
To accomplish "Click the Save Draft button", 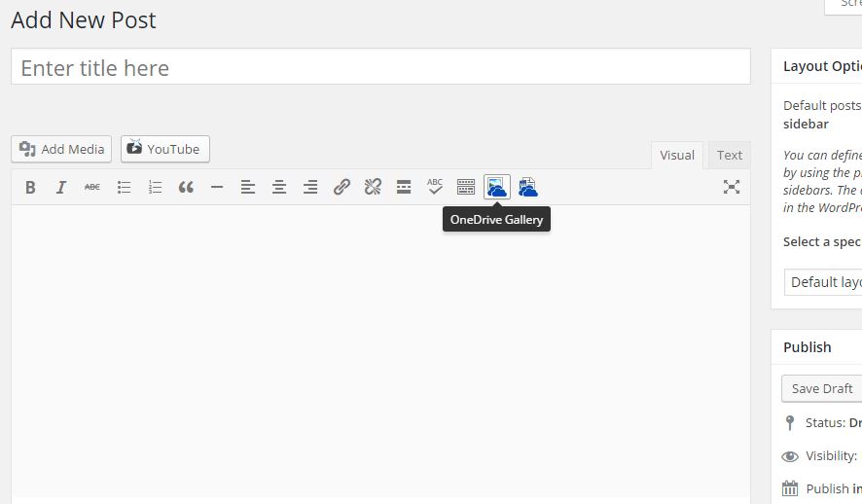I will tap(822, 388).
